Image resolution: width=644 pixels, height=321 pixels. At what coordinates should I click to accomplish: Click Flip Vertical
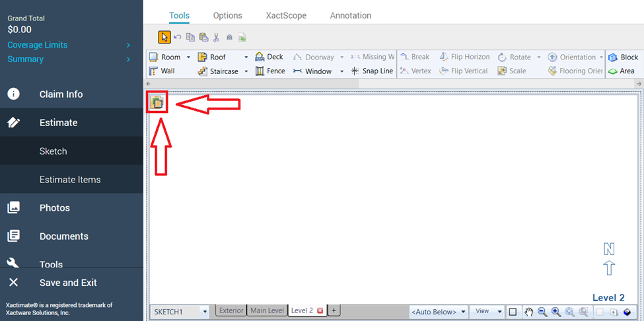463,71
